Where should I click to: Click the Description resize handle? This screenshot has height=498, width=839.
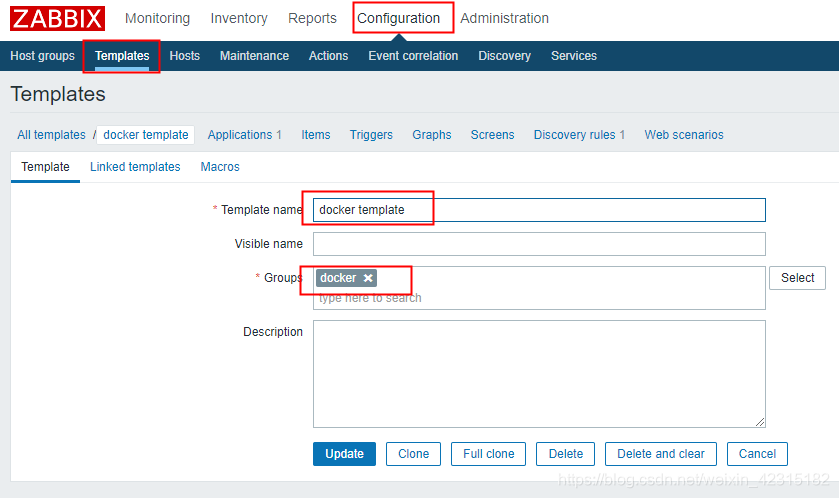click(x=760, y=422)
